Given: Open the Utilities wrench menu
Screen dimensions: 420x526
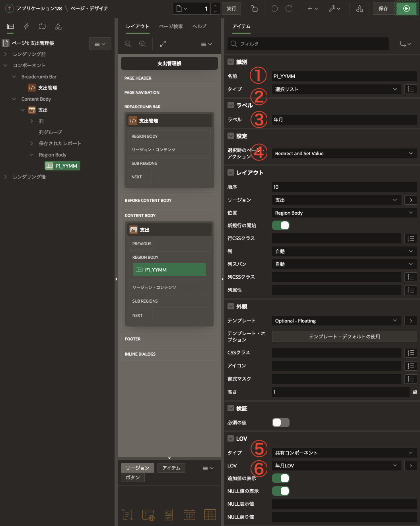Looking at the screenshot, I should coord(334,8).
